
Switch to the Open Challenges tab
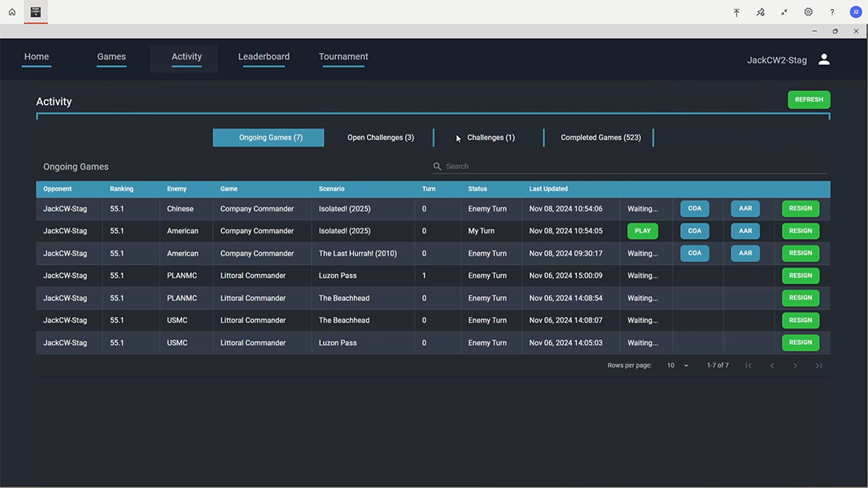click(x=380, y=137)
